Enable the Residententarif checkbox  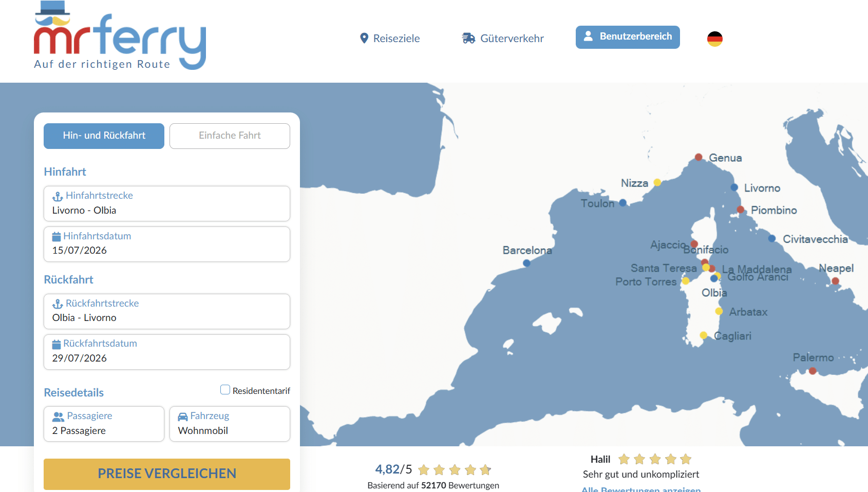click(225, 390)
